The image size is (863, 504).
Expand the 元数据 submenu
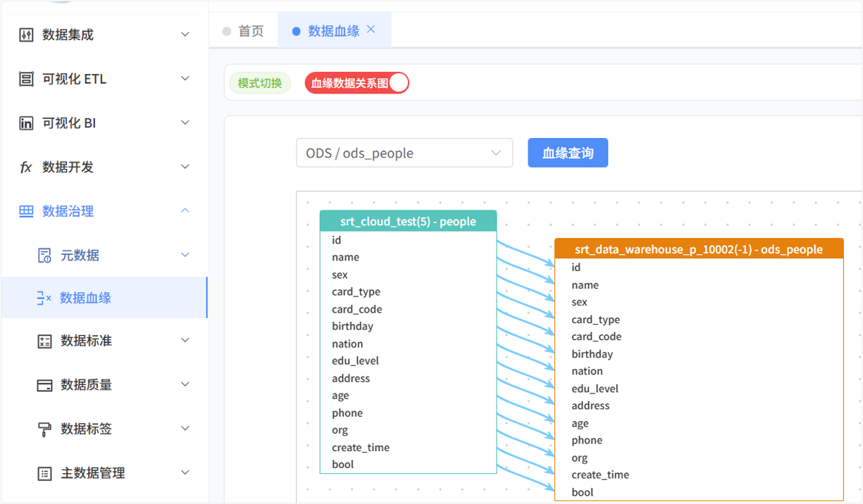click(185, 254)
